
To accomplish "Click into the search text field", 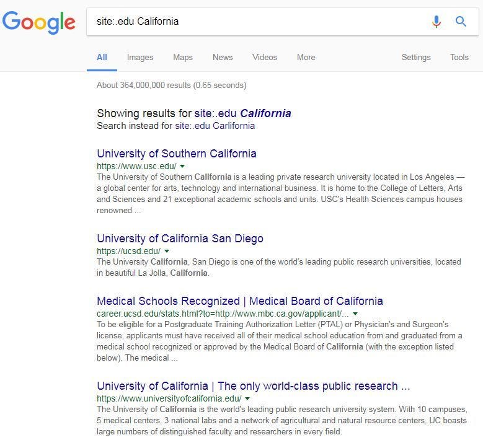I will tap(254, 22).
